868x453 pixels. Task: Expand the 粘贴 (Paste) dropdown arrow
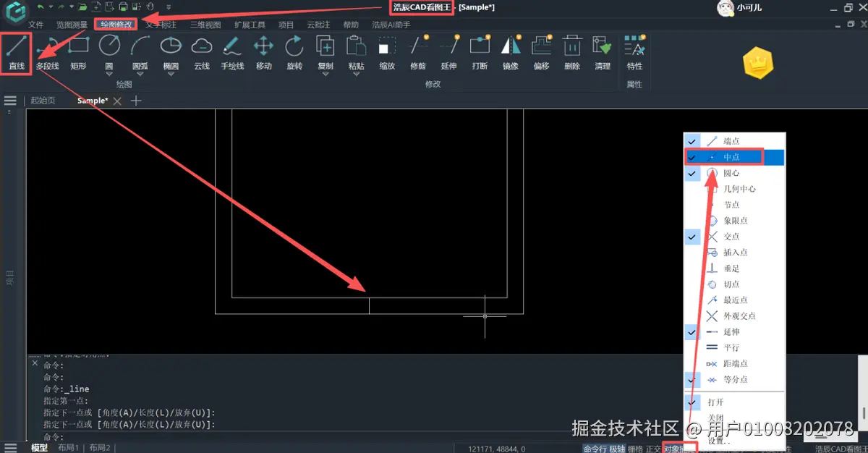coord(356,74)
